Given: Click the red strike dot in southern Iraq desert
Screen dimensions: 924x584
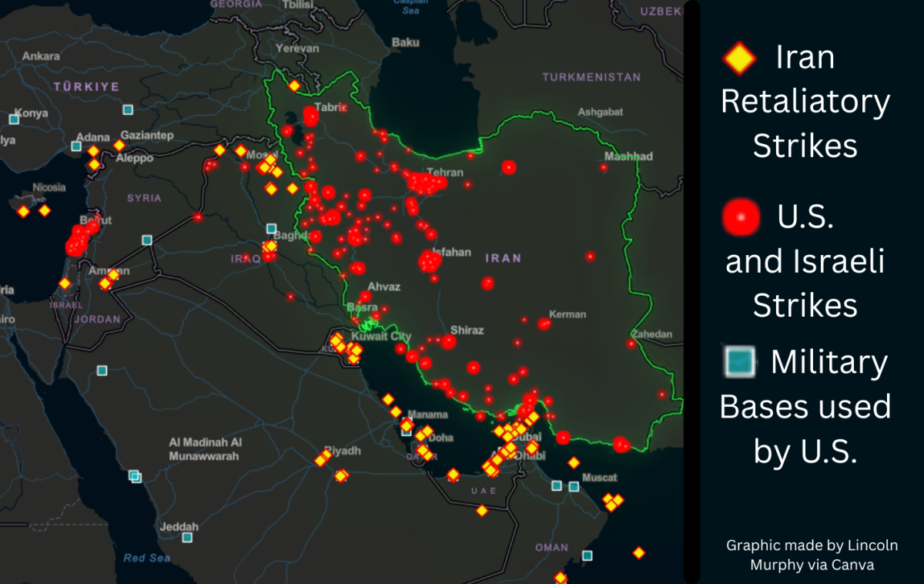Looking at the screenshot, I should (291, 297).
